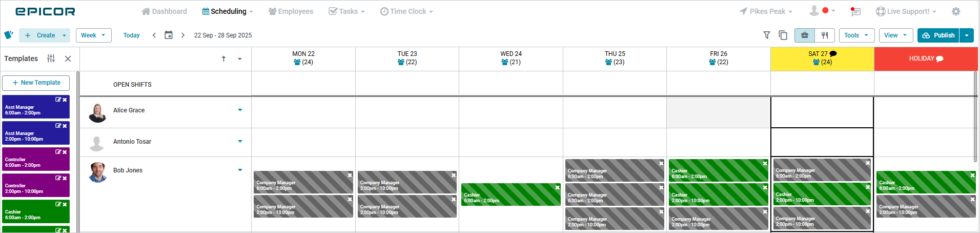Expand the Tools dropdown
This screenshot has height=233, width=980.
tap(856, 35)
